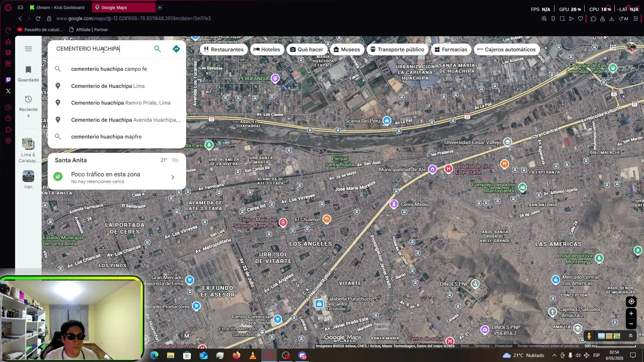The image size is (644, 362).
Task: Select suggestion cementerio huachipa mapfre
Action: pyautogui.click(x=117, y=137)
